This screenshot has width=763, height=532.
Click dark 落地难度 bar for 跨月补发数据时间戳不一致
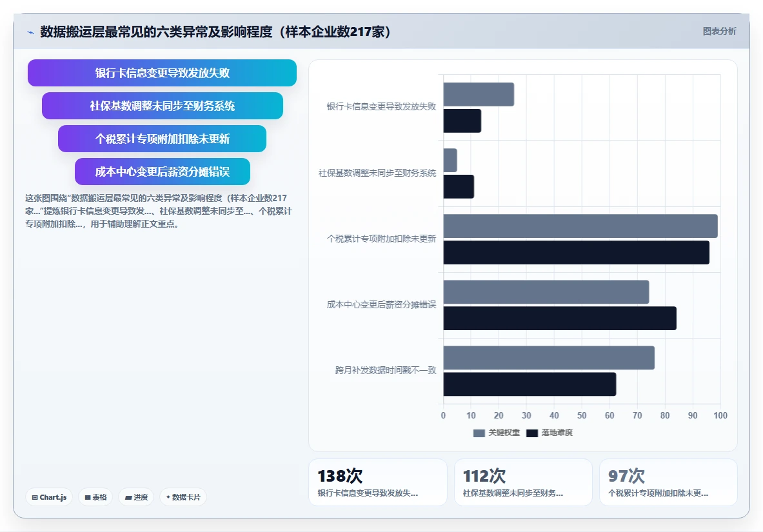[x=530, y=384]
